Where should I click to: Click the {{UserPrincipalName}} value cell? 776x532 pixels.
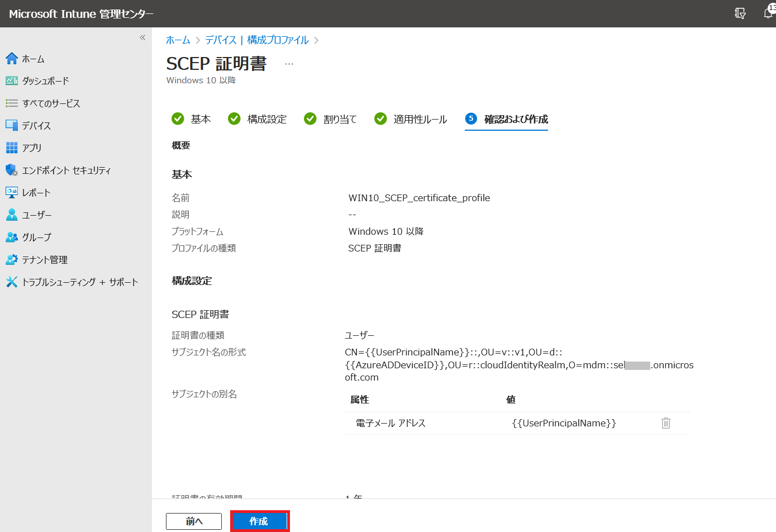[564, 423]
